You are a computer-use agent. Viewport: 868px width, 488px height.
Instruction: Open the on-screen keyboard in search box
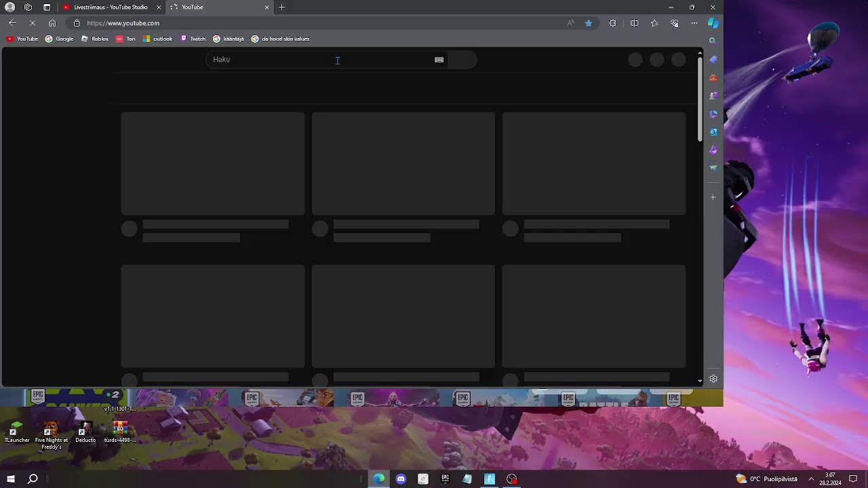(x=439, y=60)
